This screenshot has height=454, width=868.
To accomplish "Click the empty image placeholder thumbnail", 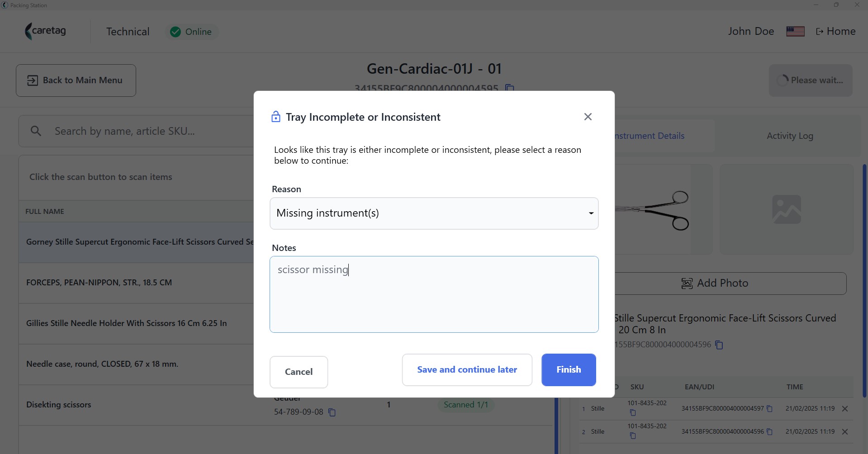I will pyautogui.click(x=786, y=209).
